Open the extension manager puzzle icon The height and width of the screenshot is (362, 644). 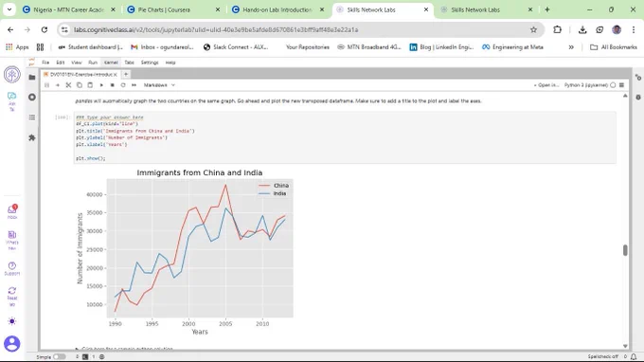click(32, 137)
